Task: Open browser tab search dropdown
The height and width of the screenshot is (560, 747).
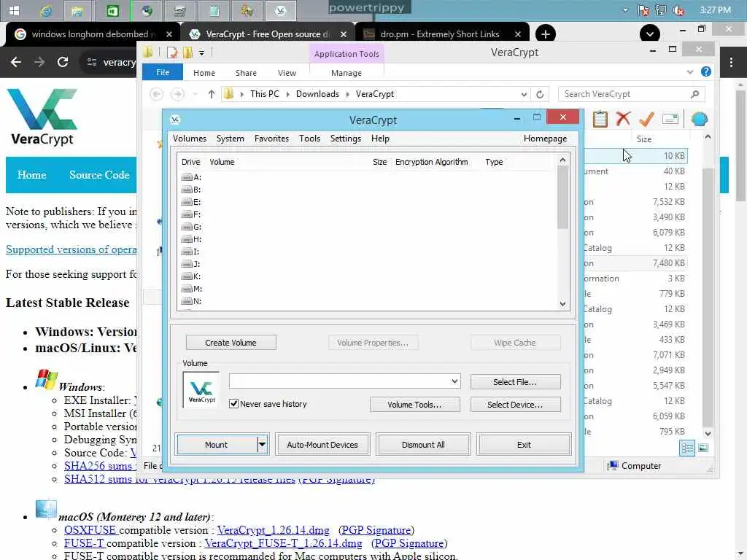Action: tap(650, 34)
